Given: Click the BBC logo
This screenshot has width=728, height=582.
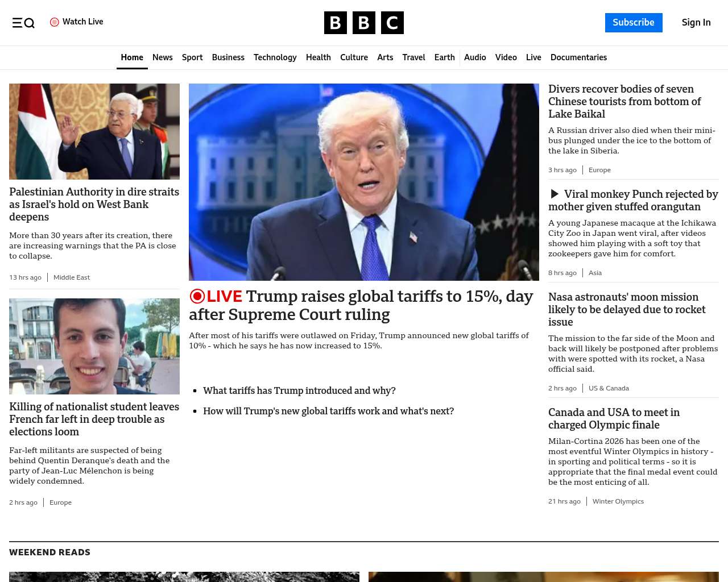Looking at the screenshot, I should [363, 23].
